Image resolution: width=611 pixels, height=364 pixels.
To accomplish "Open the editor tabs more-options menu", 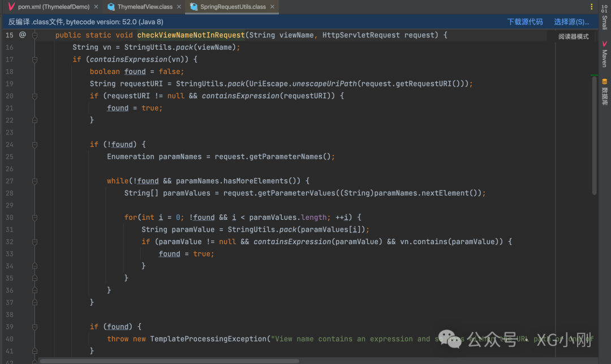I will click(592, 7).
